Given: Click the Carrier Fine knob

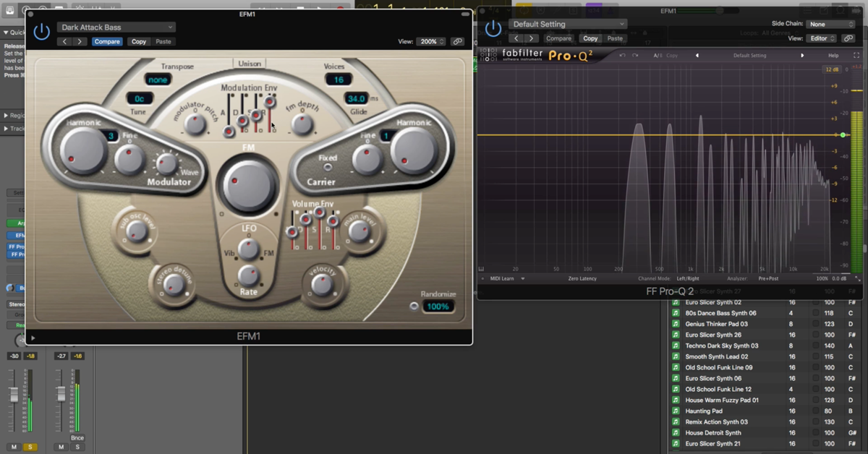Looking at the screenshot, I should (x=367, y=160).
